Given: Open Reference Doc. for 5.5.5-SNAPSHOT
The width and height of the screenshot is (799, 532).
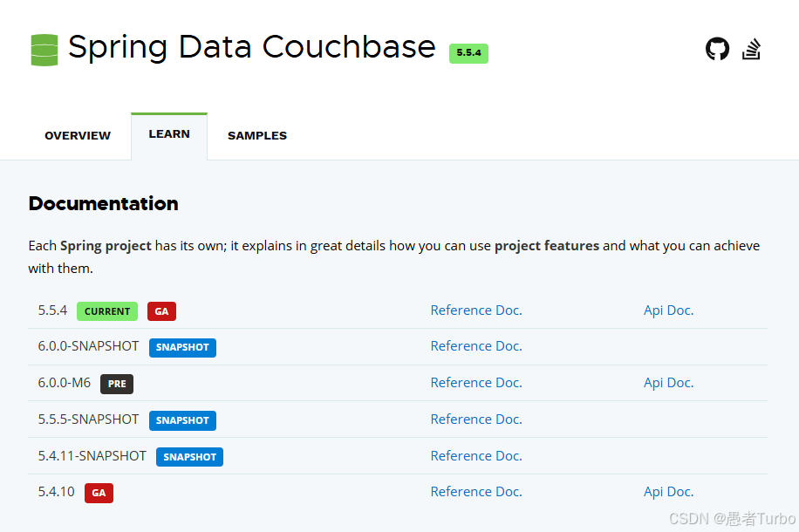Looking at the screenshot, I should point(476,419).
